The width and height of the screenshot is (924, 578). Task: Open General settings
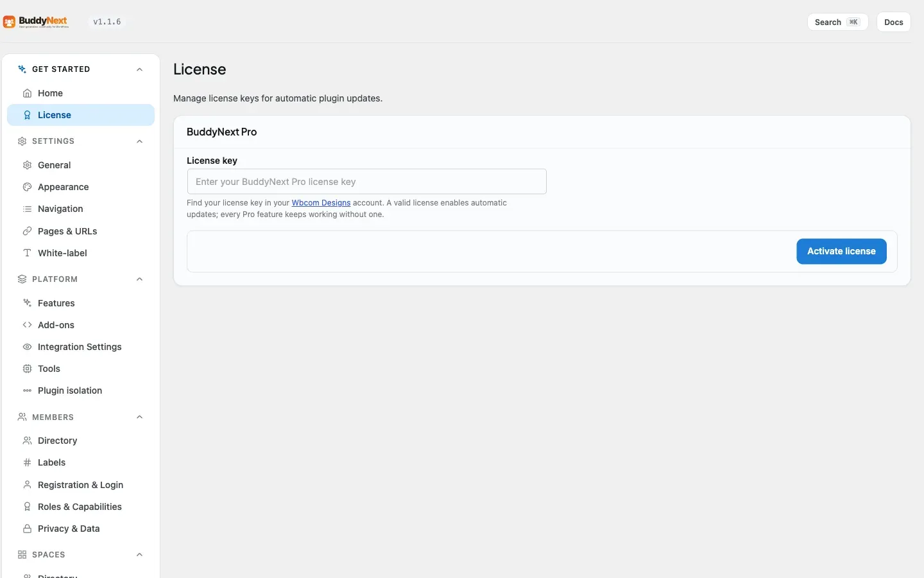coord(81,165)
